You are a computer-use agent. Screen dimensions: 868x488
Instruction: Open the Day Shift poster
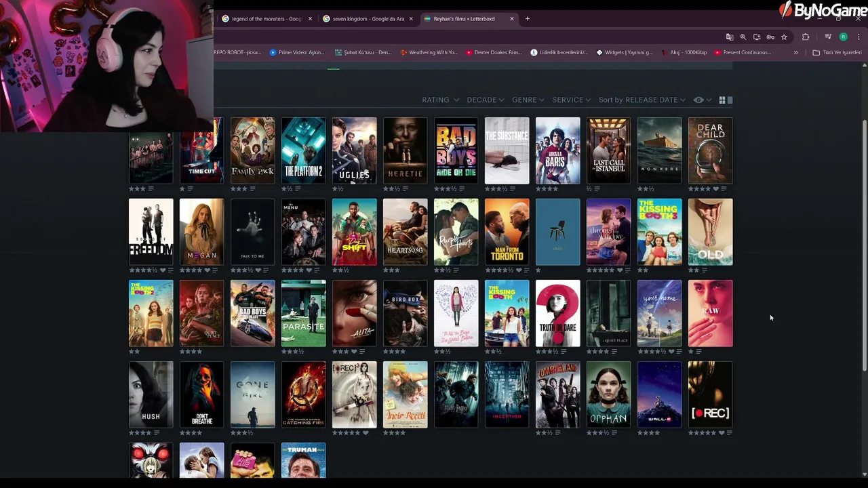tap(354, 232)
